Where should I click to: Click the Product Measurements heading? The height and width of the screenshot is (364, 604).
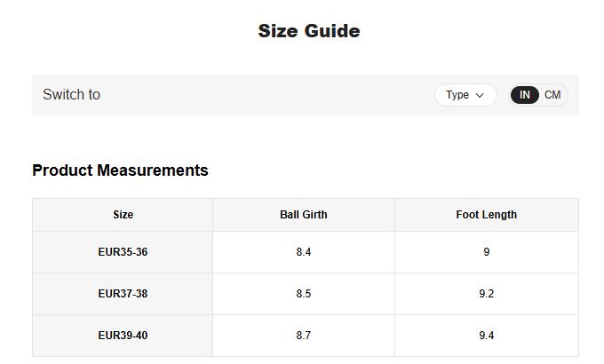click(120, 170)
